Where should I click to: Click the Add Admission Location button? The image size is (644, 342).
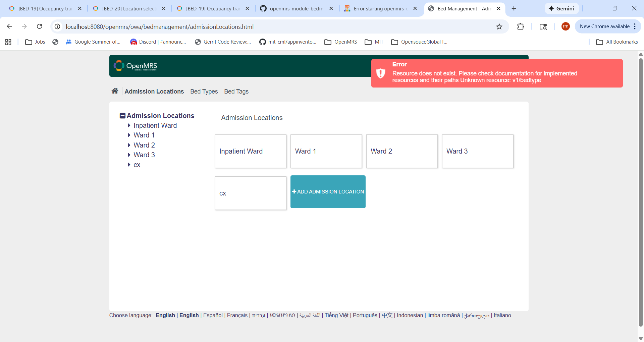[328, 192]
